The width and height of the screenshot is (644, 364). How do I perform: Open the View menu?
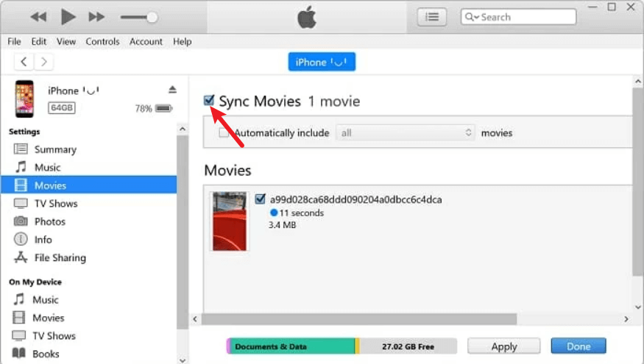coord(66,41)
